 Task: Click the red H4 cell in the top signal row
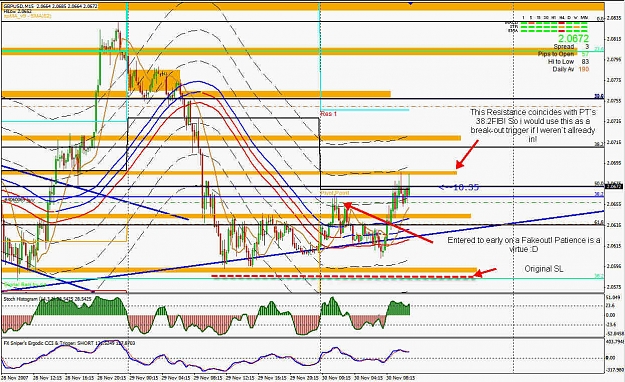click(561, 23)
